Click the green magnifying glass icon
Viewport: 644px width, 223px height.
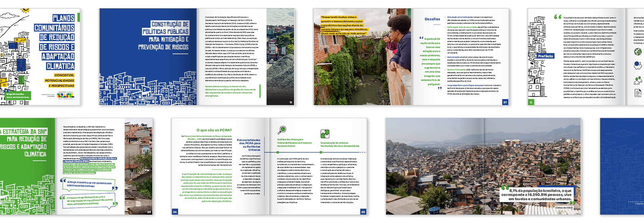[282, 130]
